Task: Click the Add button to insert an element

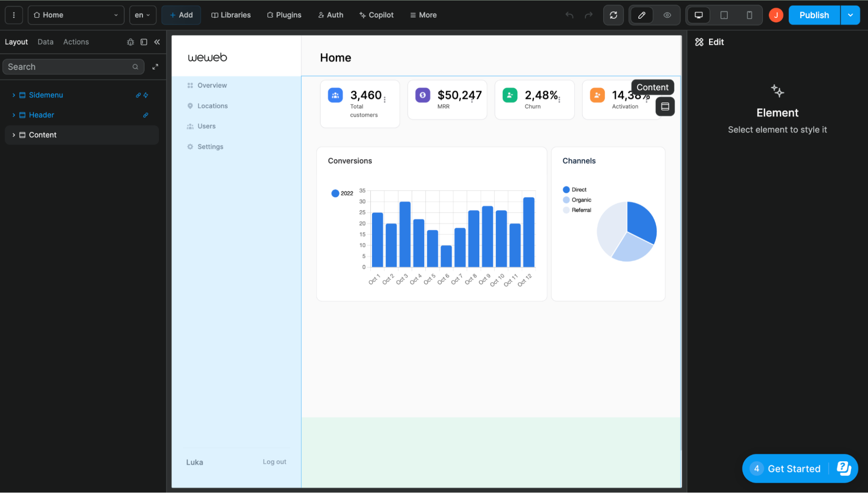Action: point(181,15)
